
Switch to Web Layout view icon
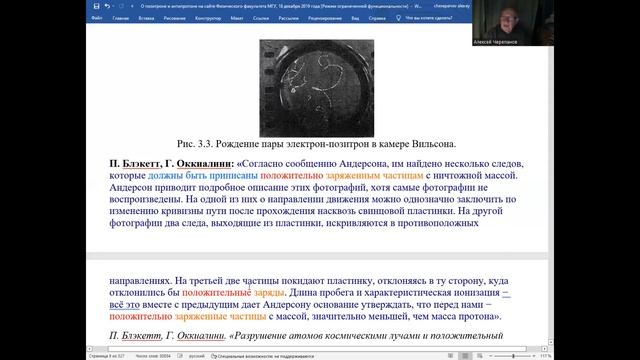click(x=480, y=356)
